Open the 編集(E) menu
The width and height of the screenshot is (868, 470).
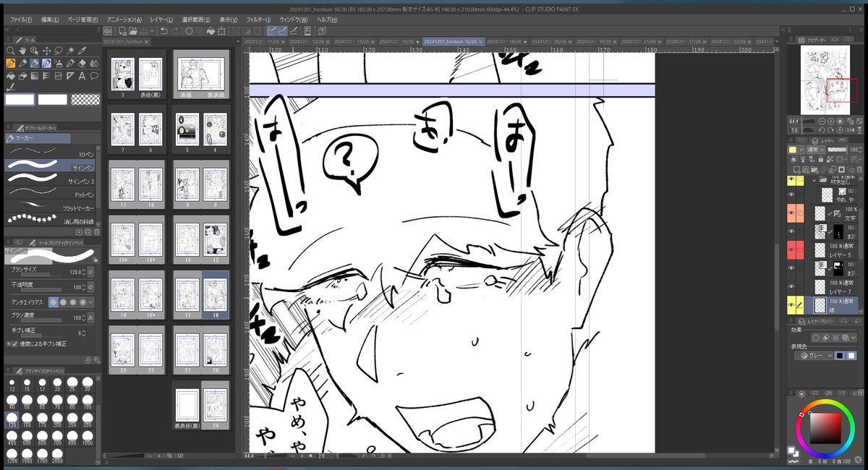(x=49, y=20)
